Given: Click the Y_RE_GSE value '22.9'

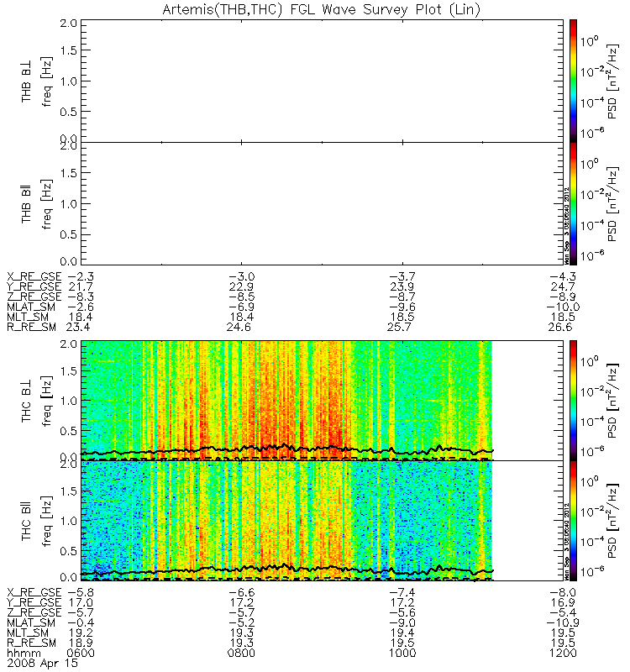Looking at the screenshot, I should (x=241, y=286).
